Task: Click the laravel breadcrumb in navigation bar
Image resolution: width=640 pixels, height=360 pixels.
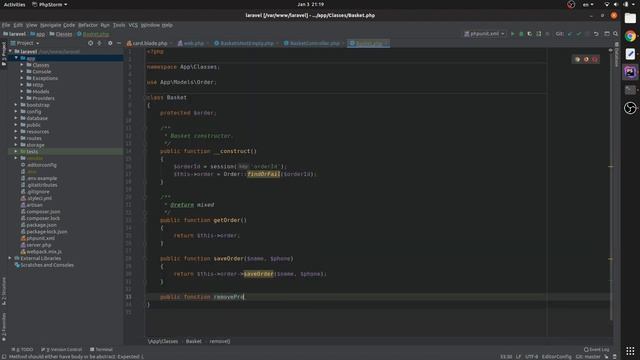Action: (14, 34)
